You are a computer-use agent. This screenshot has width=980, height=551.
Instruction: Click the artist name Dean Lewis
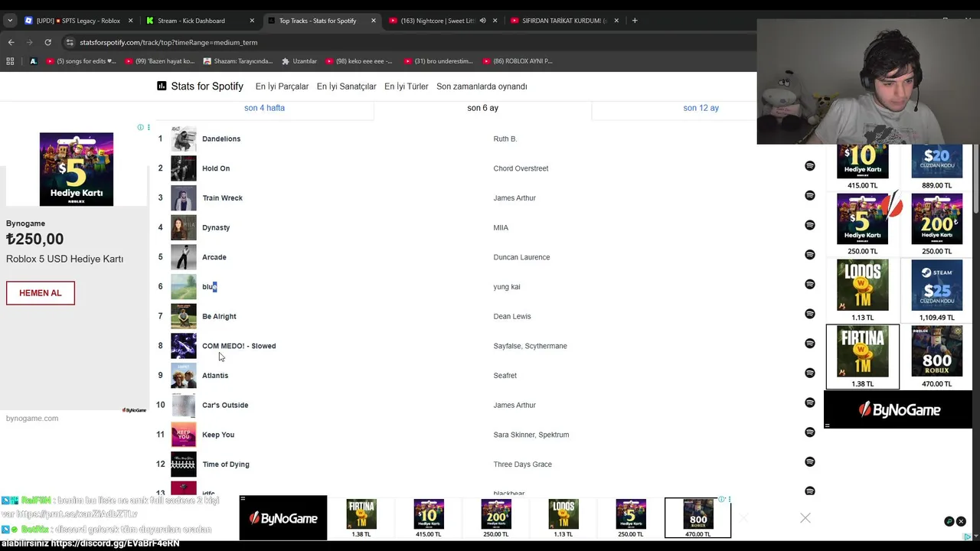[512, 316]
